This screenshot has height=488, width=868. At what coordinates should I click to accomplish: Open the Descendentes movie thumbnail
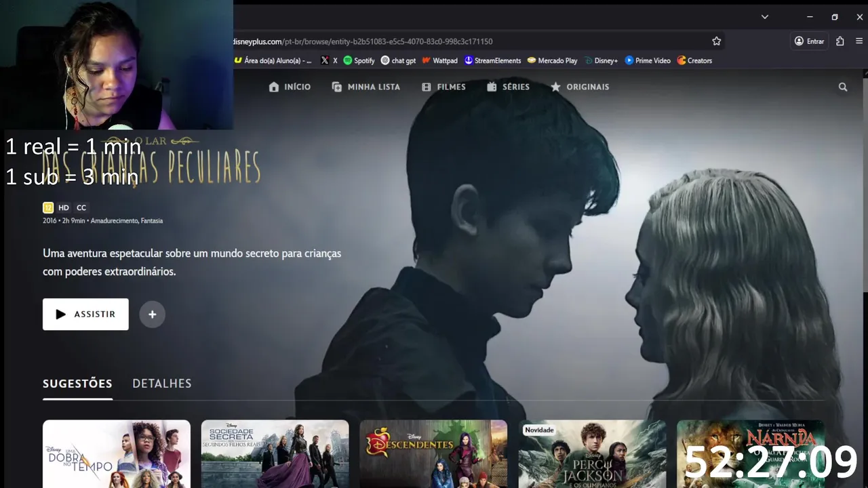click(433, 454)
